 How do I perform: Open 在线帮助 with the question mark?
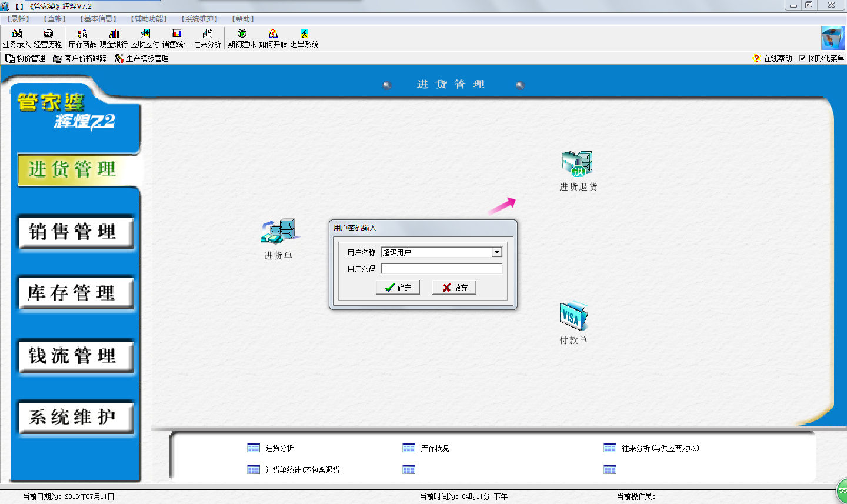point(772,58)
